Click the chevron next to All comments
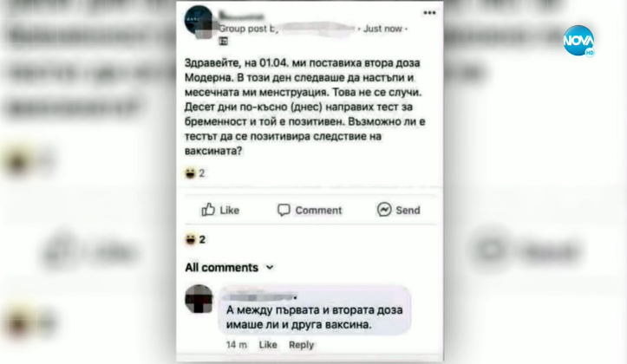 270,267
